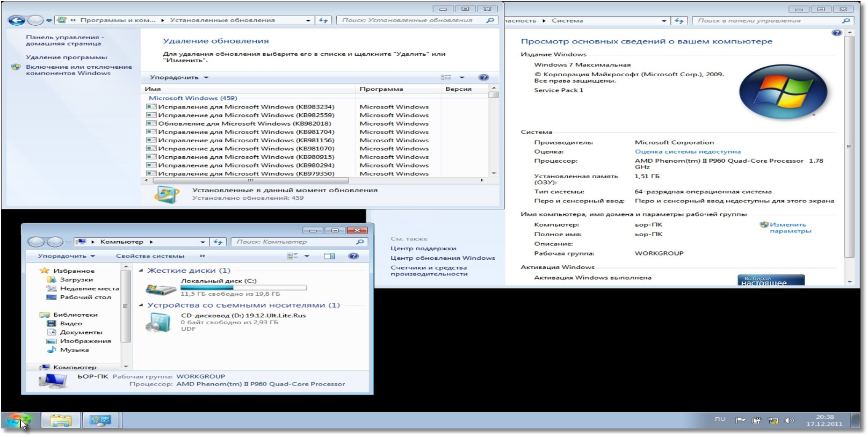Viewport: 868px width, 437px height.
Task: Select Локальный диск (C:)
Action: point(227,287)
